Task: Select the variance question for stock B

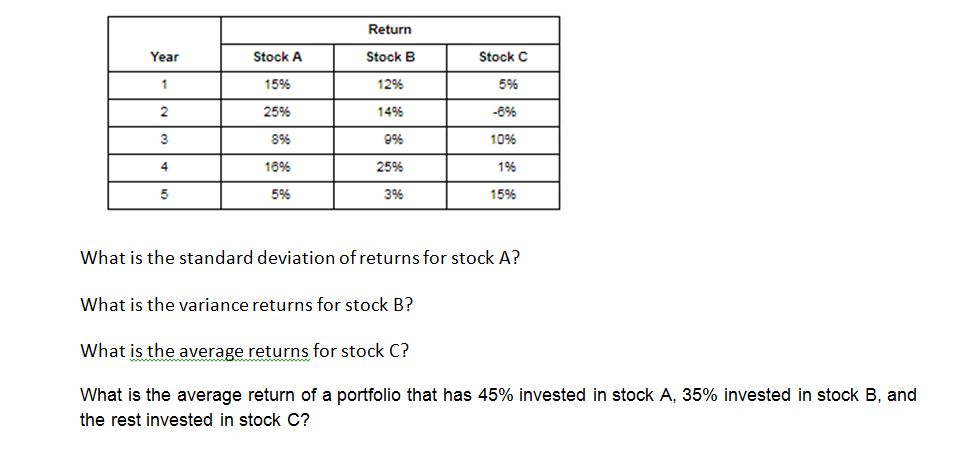Action: (x=246, y=304)
